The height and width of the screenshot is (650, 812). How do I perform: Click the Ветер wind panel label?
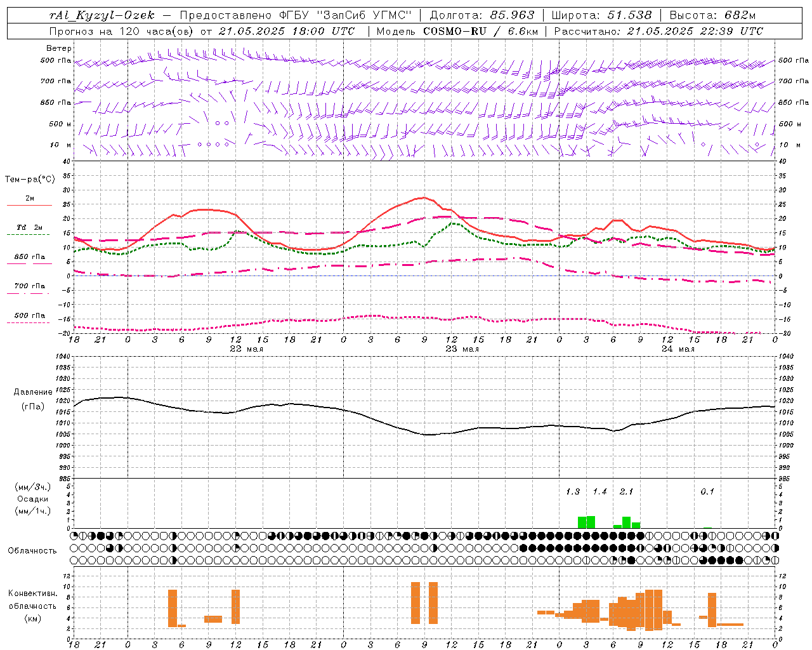(59, 48)
